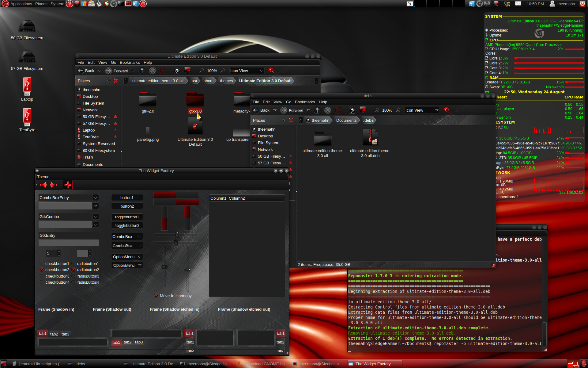The height and width of the screenshot is (368, 588).
Task: Open Places dropdown in .debs window sidebar
Action: 284,120
